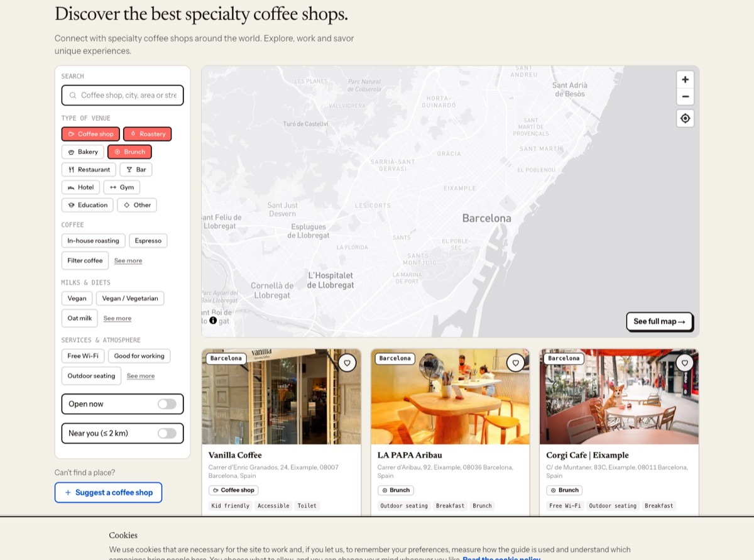Image resolution: width=754 pixels, height=560 pixels.
Task: Filter by Espresso
Action: click(148, 241)
